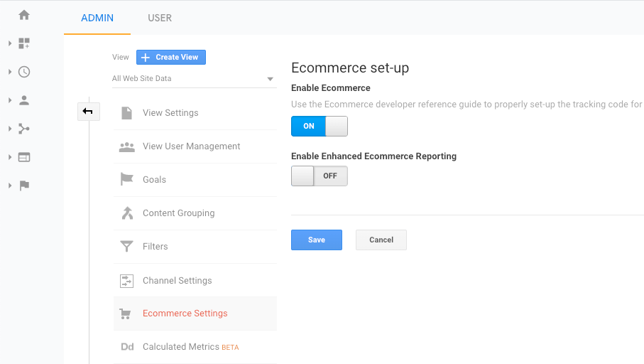Image resolution: width=644 pixels, height=364 pixels.
Task: Open the All Web Site Data dropdown
Action: pos(193,78)
